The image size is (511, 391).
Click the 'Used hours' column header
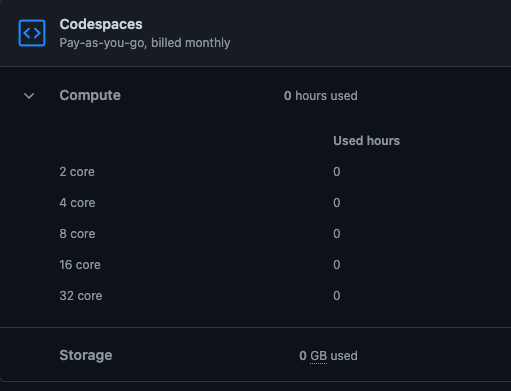coord(366,141)
